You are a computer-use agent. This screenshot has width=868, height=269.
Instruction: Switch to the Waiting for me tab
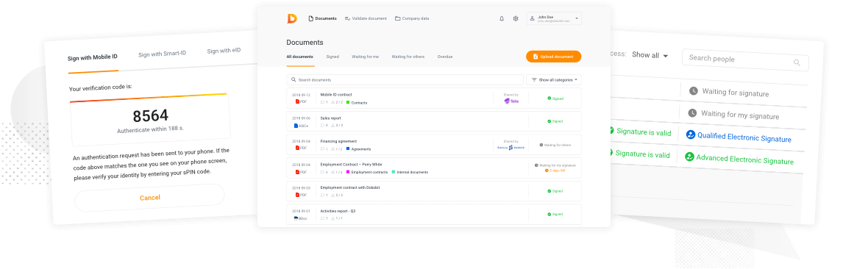366,57
